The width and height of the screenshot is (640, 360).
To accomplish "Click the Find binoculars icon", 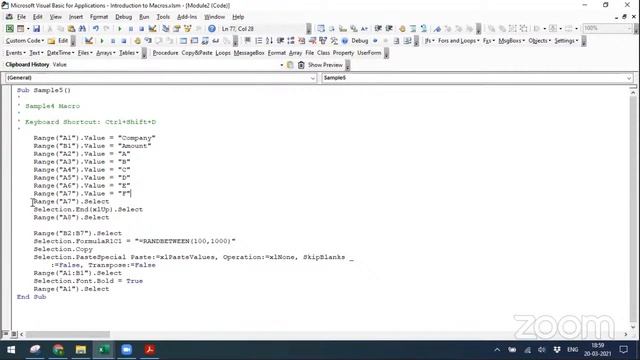I will click(x=82, y=29).
